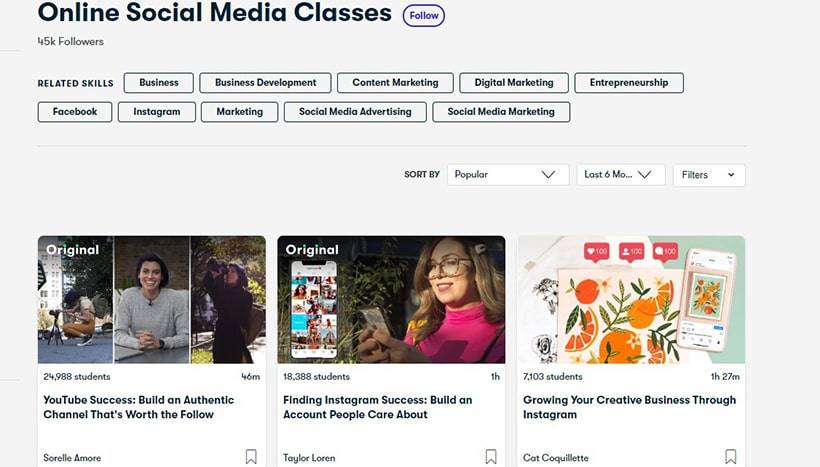Screen dimensions: 820x467
Task: Click the Social Media Advertising tag
Action: click(355, 112)
